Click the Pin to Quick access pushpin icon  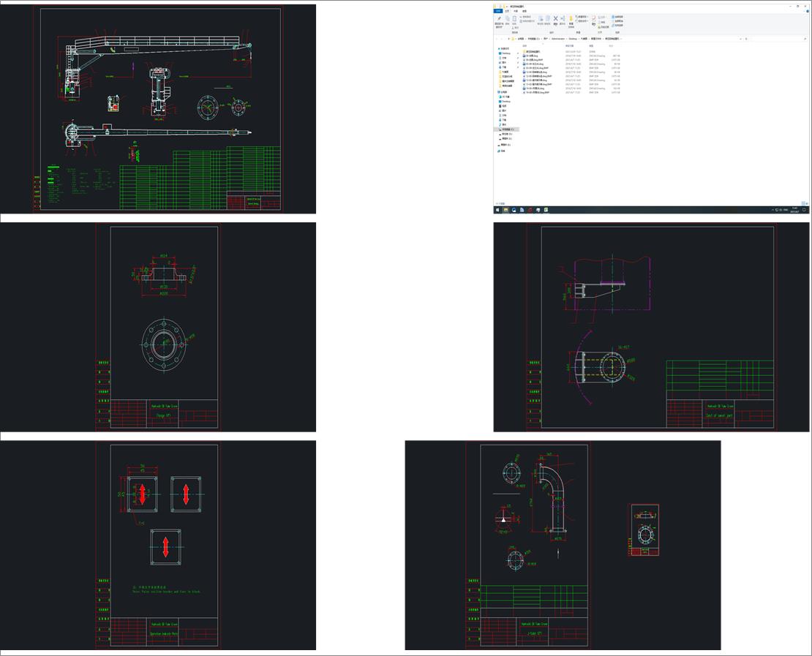[499, 18]
